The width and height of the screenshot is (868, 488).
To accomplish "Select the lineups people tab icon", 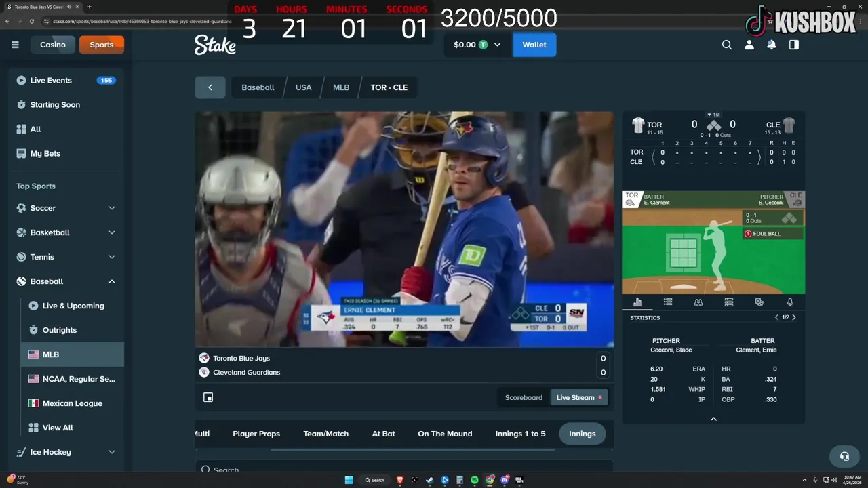I will [698, 302].
